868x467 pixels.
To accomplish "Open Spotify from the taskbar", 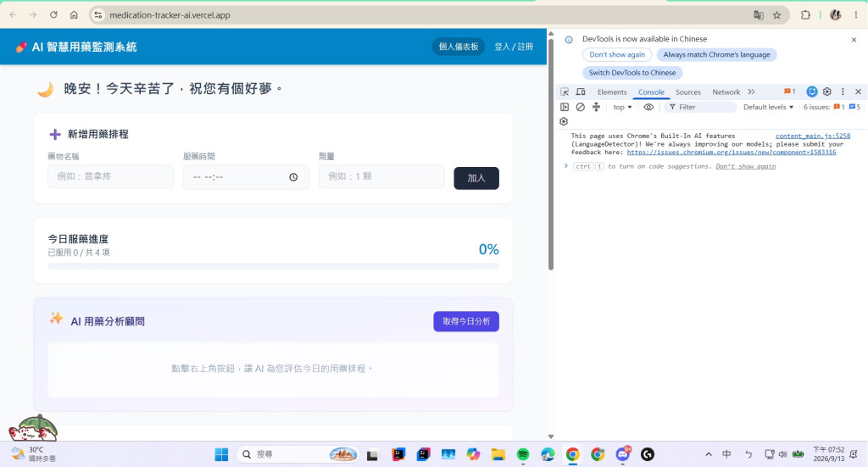I will click(x=522, y=454).
